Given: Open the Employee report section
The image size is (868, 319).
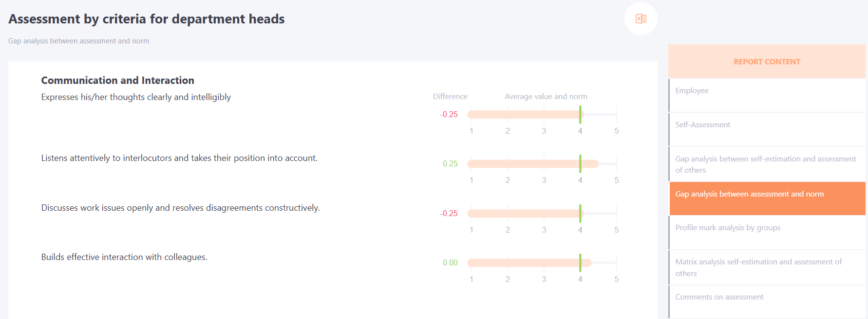Looking at the screenshot, I should [767, 95].
